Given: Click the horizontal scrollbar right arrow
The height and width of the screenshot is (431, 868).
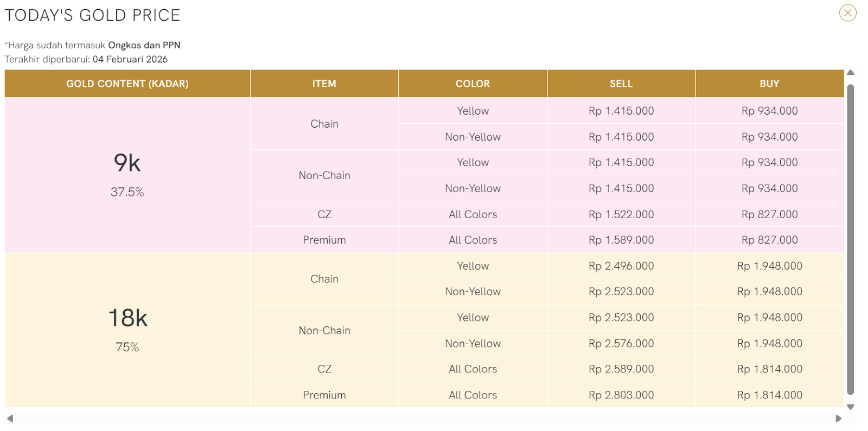Looking at the screenshot, I should tap(838, 419).
